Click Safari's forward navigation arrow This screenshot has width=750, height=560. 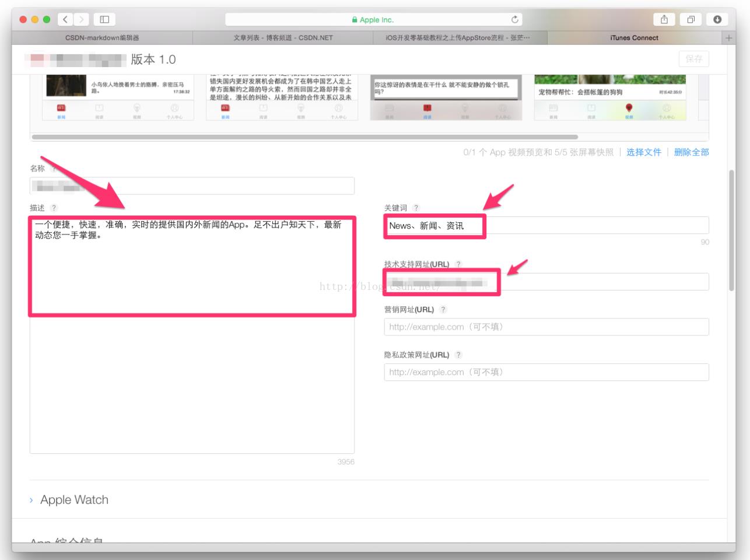coord(81,19)
